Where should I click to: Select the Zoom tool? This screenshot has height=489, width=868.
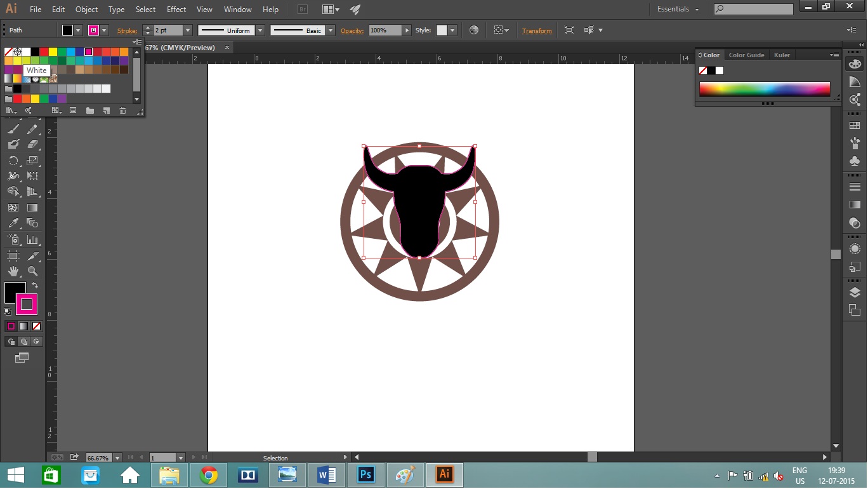[x=32, y=271]
